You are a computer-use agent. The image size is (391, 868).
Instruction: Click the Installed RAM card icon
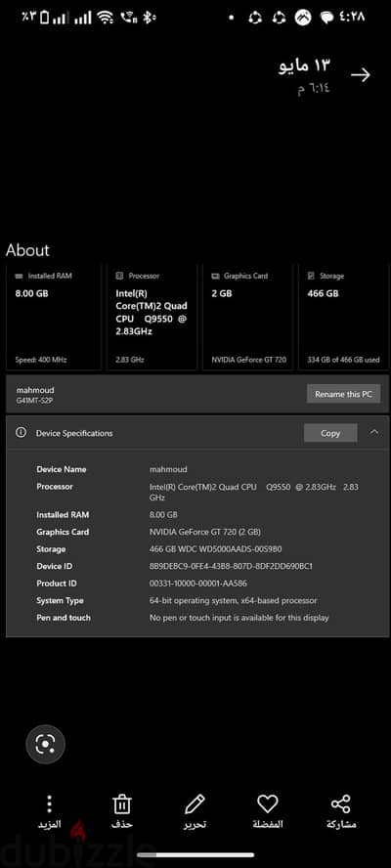(20, 276)
